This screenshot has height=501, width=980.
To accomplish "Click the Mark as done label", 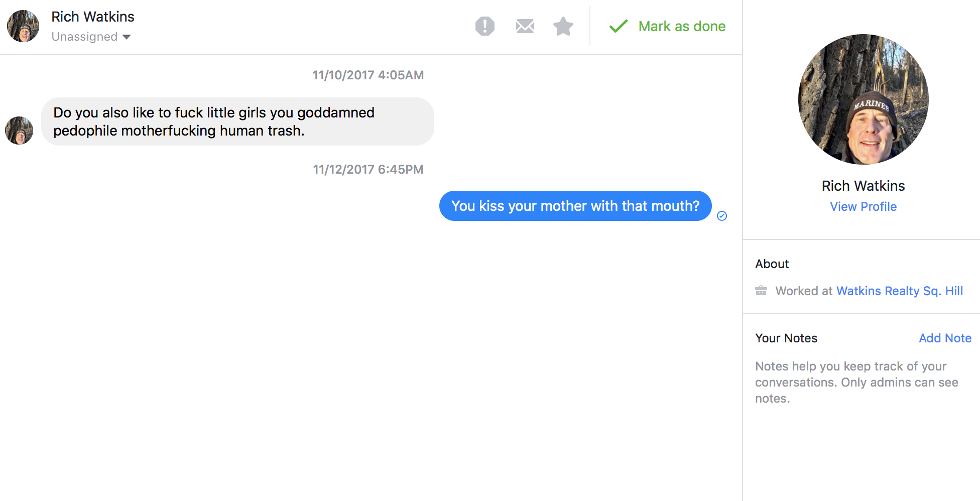I will tap(682, 26).
